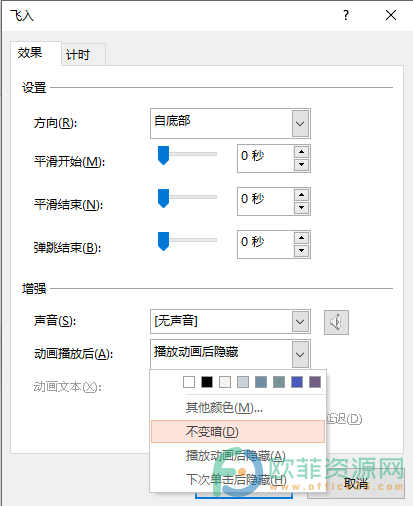Increase smooth start seconds with up arrow
Viewport: 413px width, 506px height.
[x=302, y=152]
